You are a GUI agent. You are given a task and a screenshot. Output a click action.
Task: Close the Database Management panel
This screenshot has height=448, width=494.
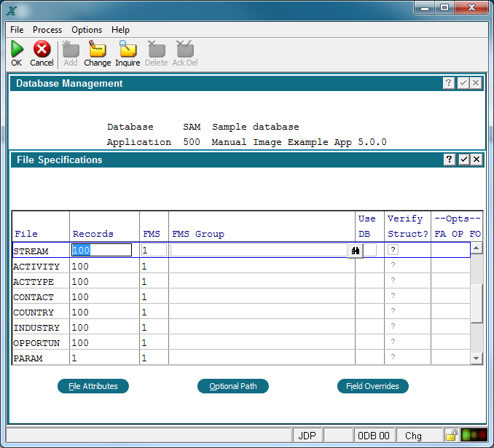(476, 83)
